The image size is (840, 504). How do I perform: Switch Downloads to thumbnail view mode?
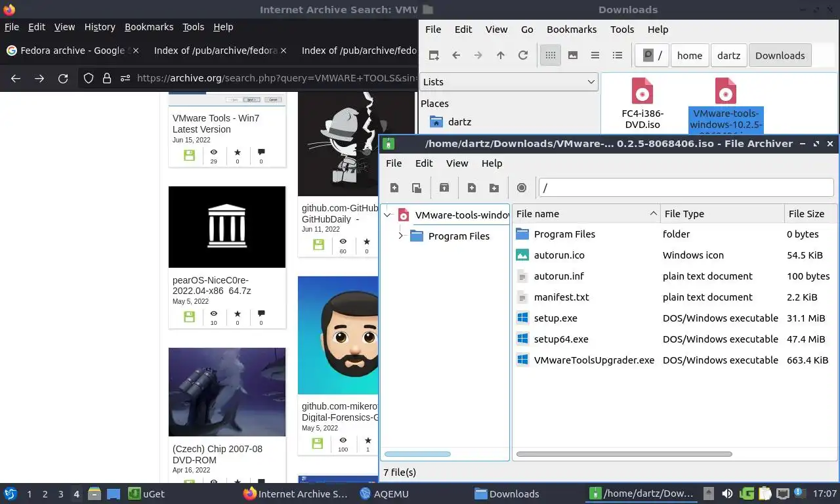(x=573, y=55)
